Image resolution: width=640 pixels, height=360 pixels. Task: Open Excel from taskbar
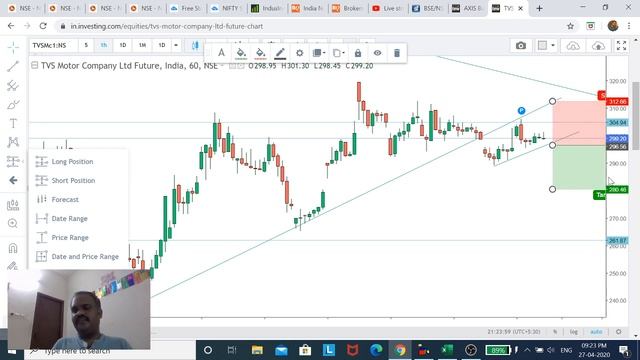[x=447, y=350]
